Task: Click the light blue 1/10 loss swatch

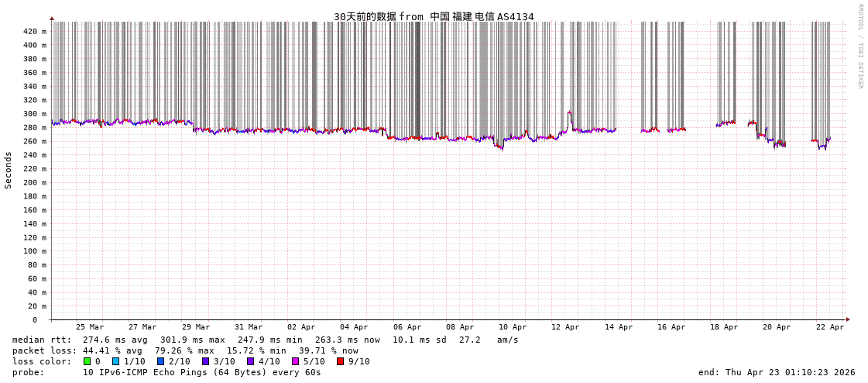Action: [x=115, y=361]
